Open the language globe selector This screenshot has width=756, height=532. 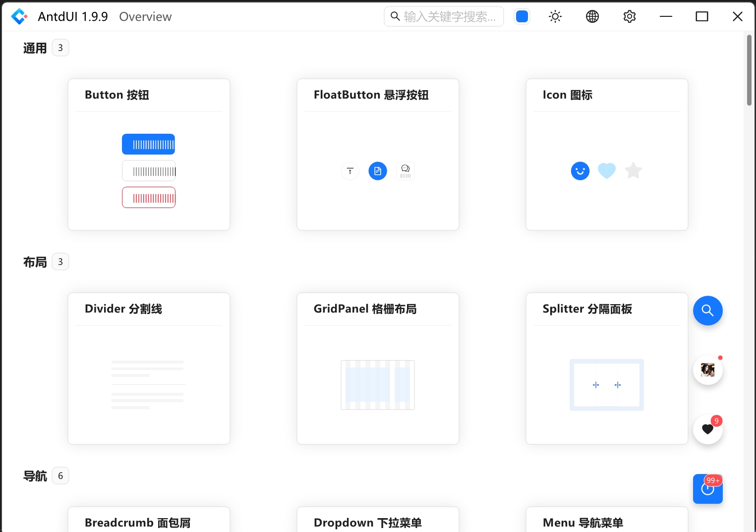(x=592, y=16)
